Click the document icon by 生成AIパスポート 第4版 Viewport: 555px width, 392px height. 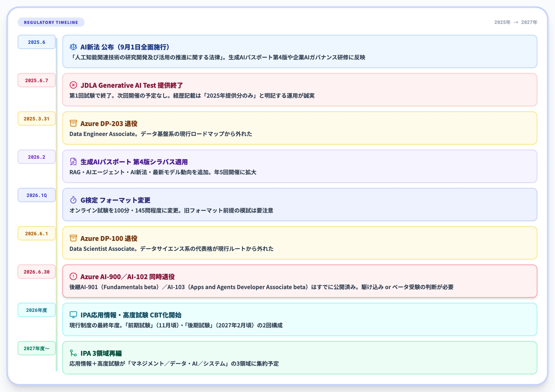(73, 162)
